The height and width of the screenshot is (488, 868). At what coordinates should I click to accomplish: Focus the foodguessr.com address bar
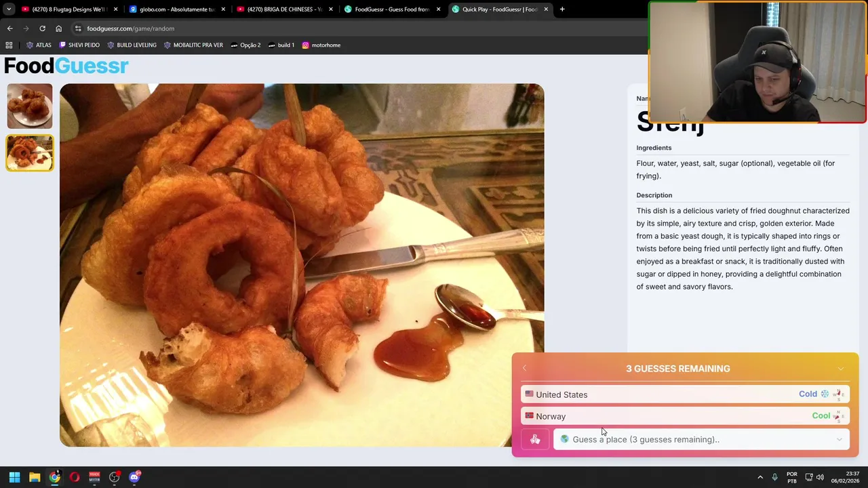click(359, 28)
